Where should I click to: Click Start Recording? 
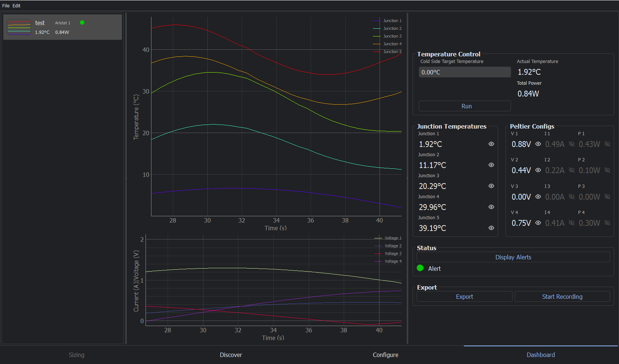(562, 297)
